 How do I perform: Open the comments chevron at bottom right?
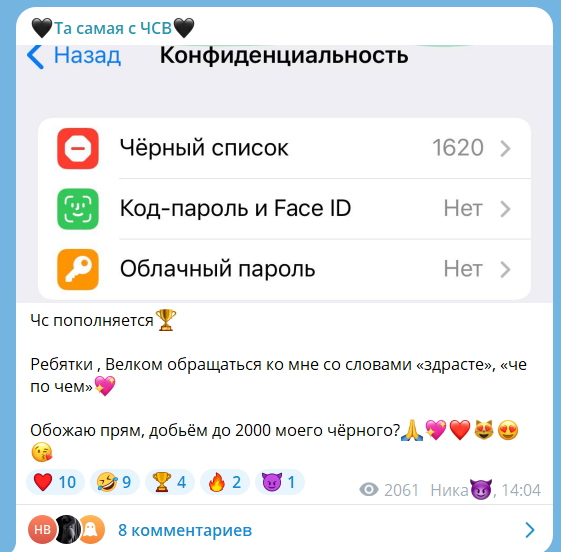(530, 530)
